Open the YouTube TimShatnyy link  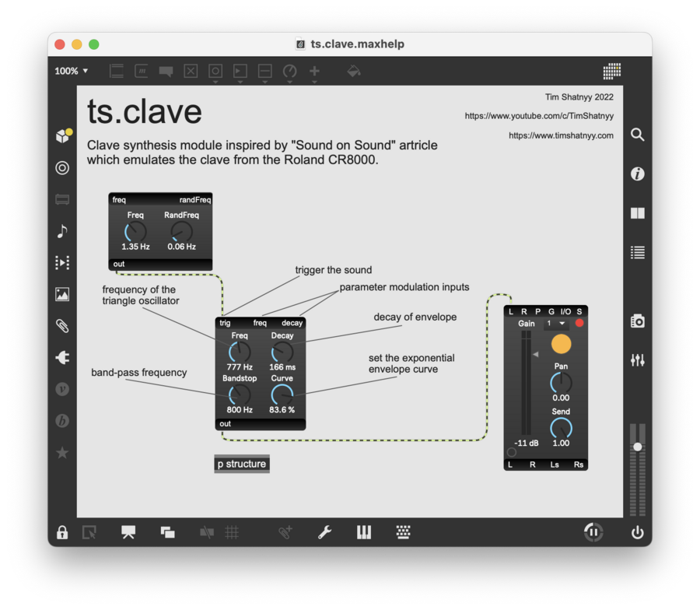[539, 116]
